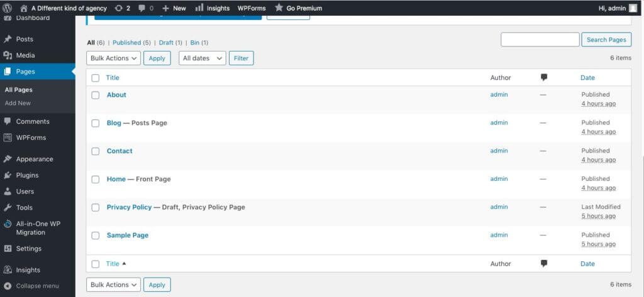
Task: Select Add New submenu item
Action: [18, 103]
